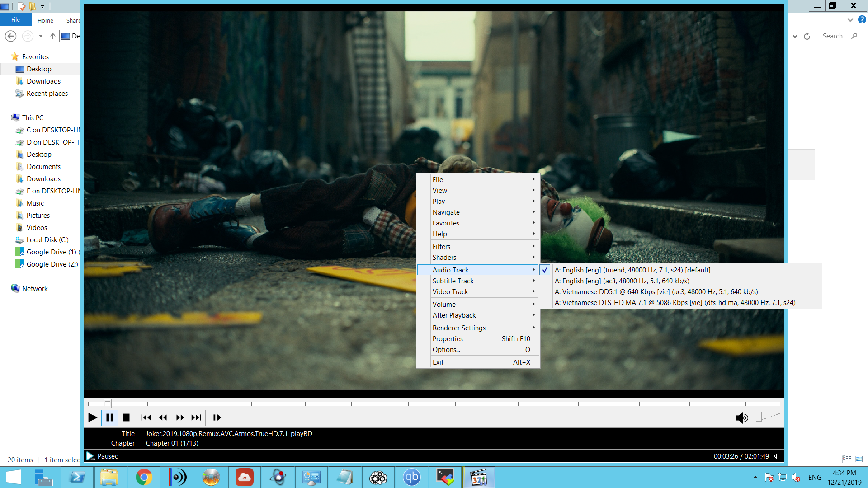Select Google Drive (Z:) in navigation pane
Viewport: 868px width, 488px height.
[x=52, y=264]
